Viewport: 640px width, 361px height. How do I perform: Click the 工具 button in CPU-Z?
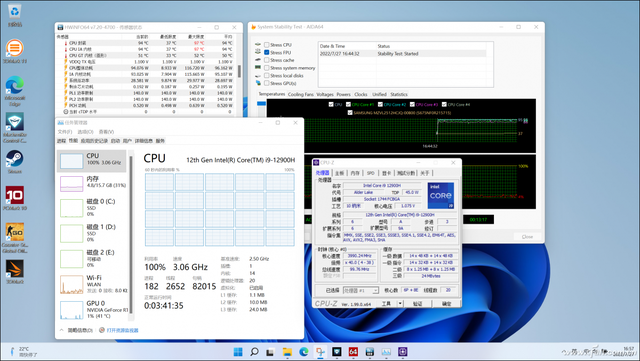pos(386,303)
